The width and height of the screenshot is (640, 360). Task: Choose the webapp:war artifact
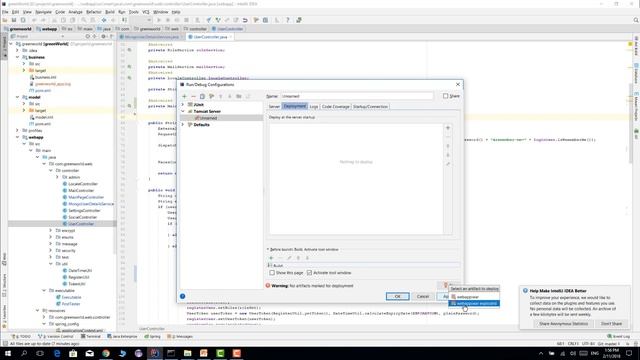pyautogui.click(x=474, y=297)
